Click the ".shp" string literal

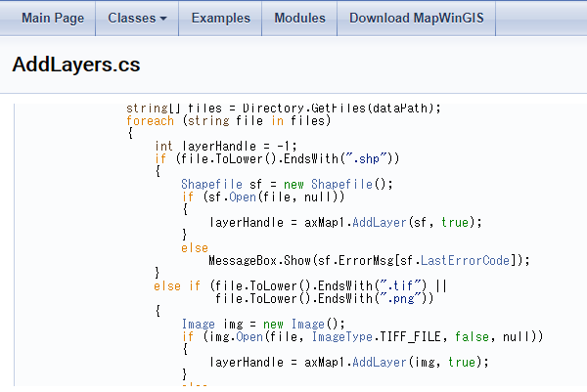click(x=366, y=159)
